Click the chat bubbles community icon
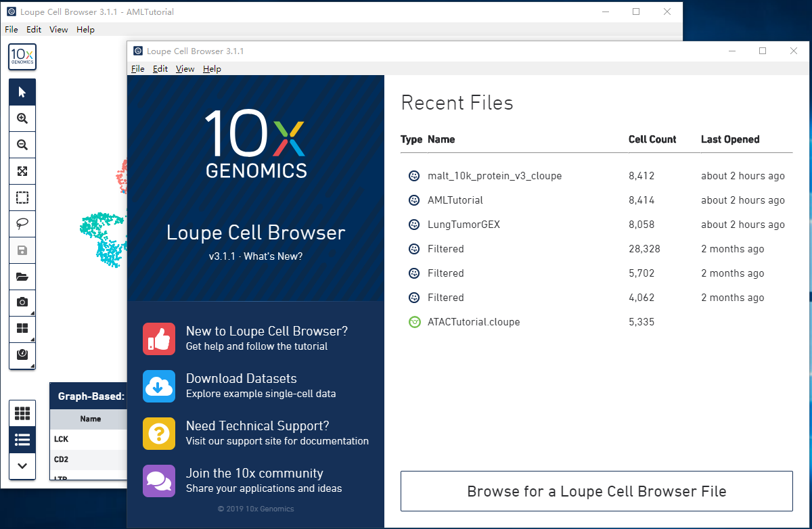The height and width of the screenshot is (529, 812). coord(159,481)
